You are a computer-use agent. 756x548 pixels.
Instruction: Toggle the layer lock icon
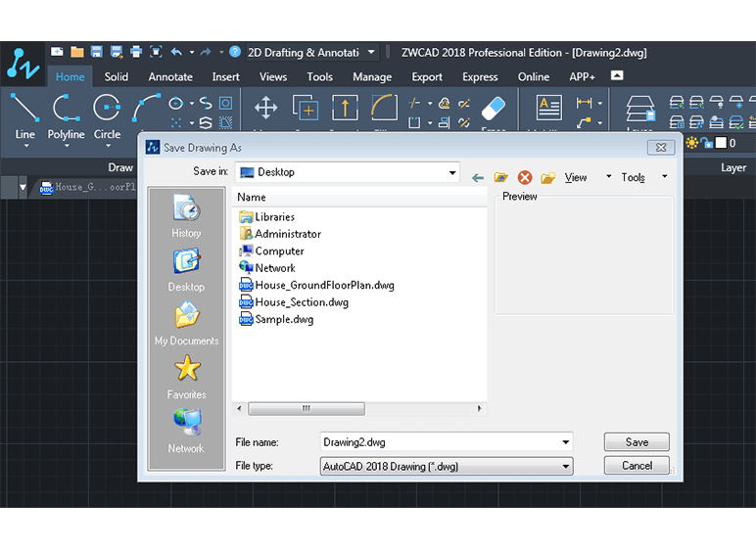point(706,143)
